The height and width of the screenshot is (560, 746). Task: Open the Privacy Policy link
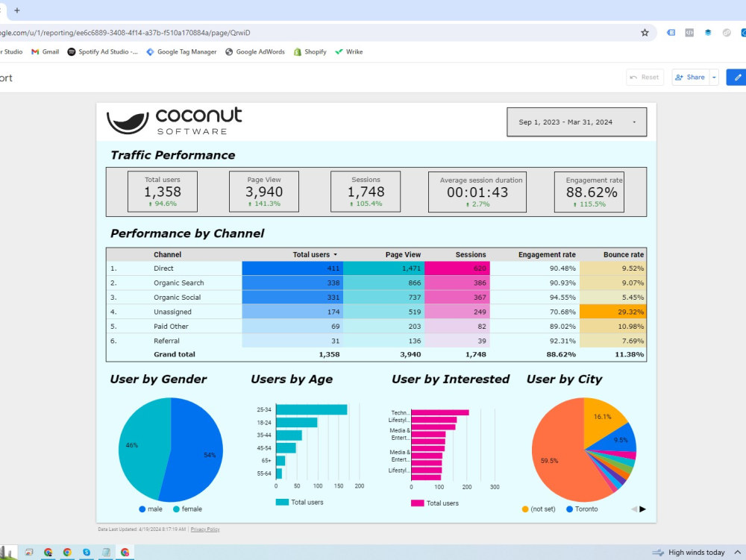(205, 529)
